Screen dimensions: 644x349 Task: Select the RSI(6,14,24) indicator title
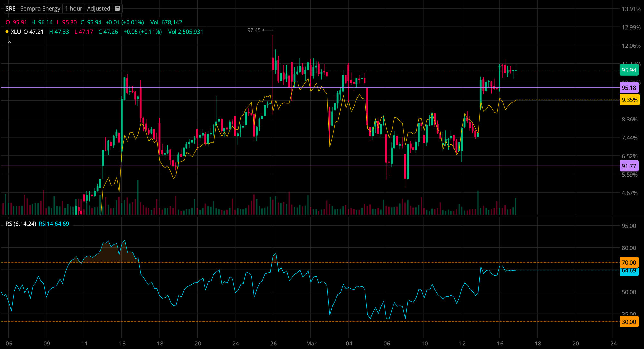[21, 224]
